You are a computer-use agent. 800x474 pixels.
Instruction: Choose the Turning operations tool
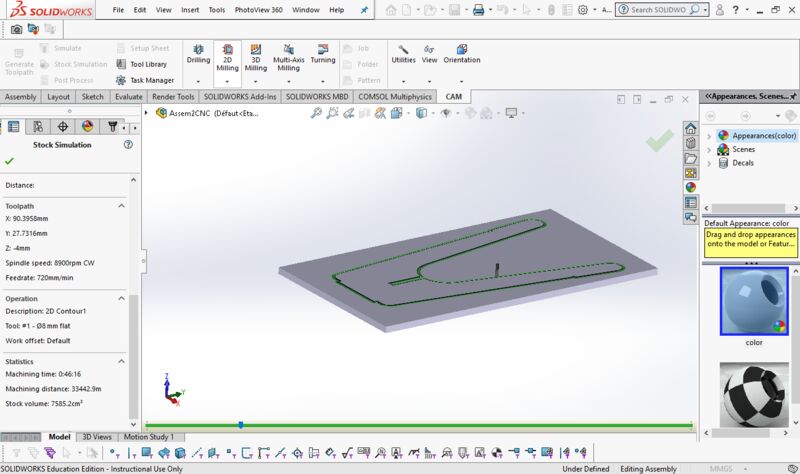pos(323,55)
